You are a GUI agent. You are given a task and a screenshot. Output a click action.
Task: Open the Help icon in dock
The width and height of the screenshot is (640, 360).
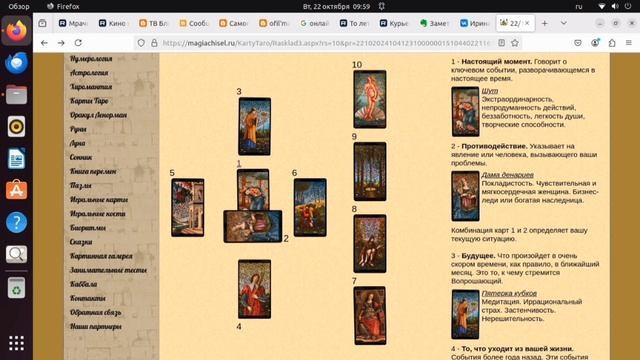(16, 222)
